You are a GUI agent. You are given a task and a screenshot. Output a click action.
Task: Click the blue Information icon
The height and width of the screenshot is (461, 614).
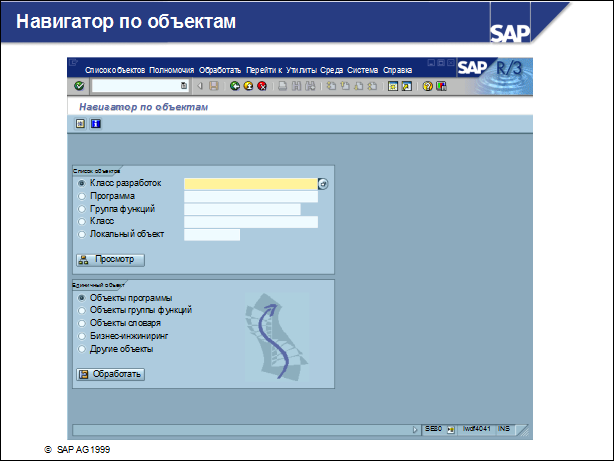coord(96,125)
